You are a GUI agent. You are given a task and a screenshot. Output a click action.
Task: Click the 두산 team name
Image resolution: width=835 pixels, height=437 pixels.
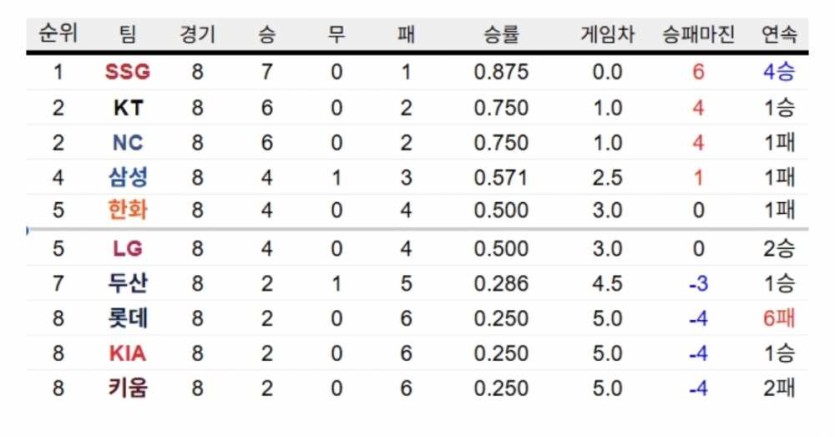[127, 283]
